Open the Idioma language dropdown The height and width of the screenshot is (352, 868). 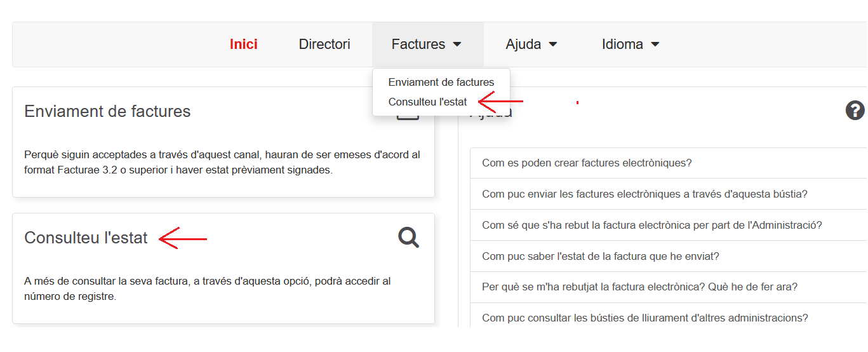(x=631, y=44)
